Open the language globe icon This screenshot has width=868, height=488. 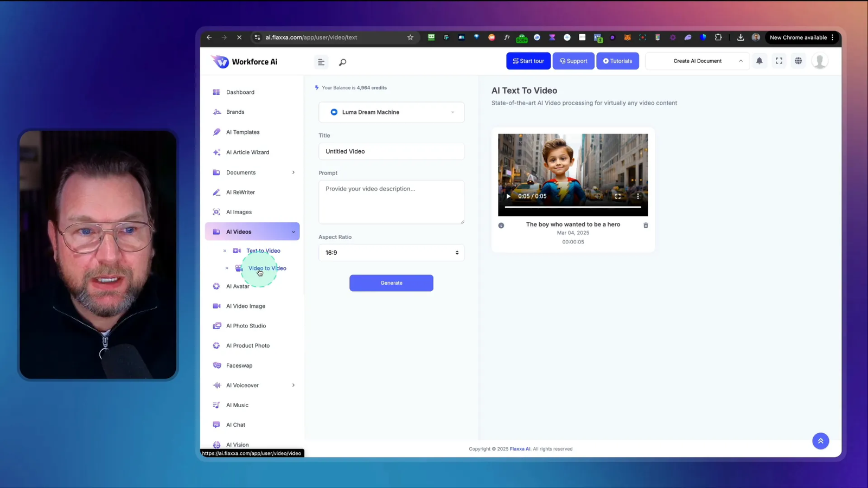coord(799,61)
